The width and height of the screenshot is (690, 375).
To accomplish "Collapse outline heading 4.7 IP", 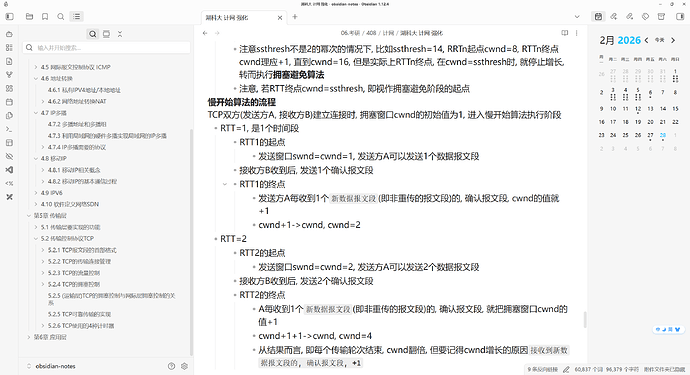I will point(36,113).
